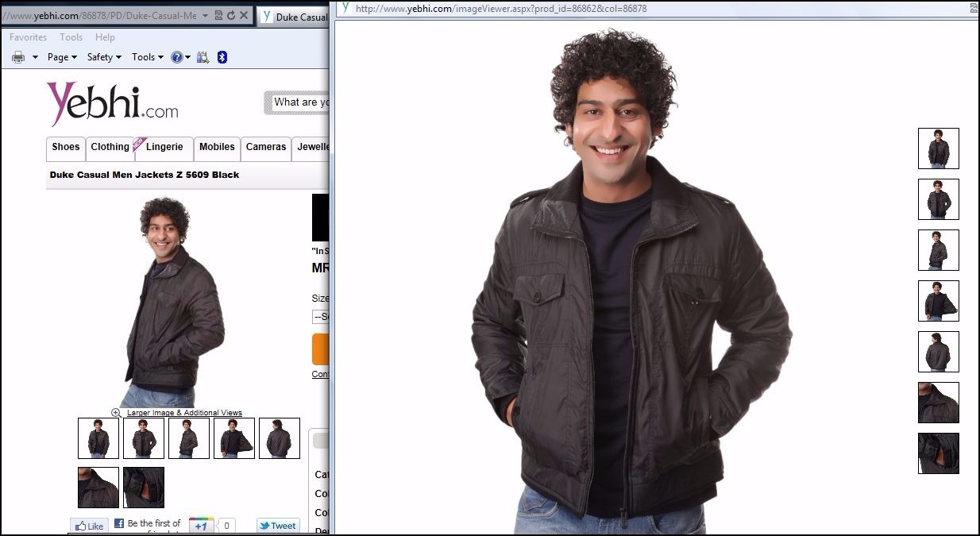This screenshot has height=536, width=980.
Task: Select the back-view jacket thumbnail in the viewer
Action: [938, 352]
